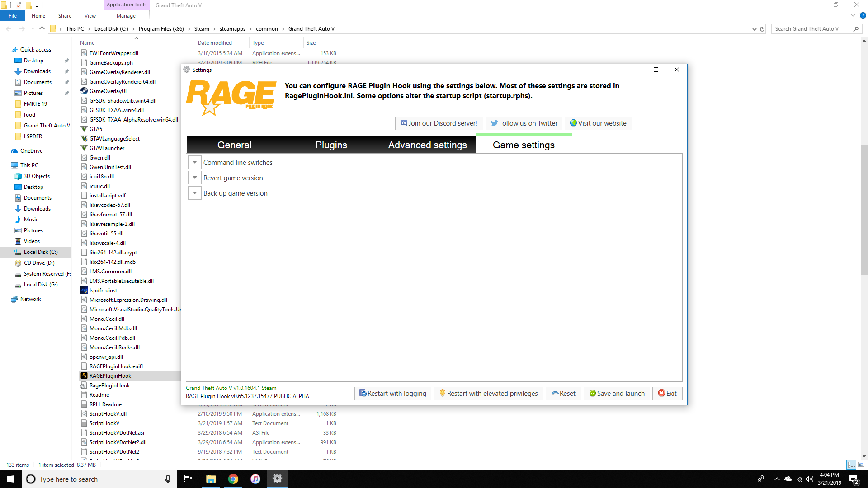868x488 pixels.
Task: Click the taskbar microphone search icon
Action: click(x=168, y=479)
